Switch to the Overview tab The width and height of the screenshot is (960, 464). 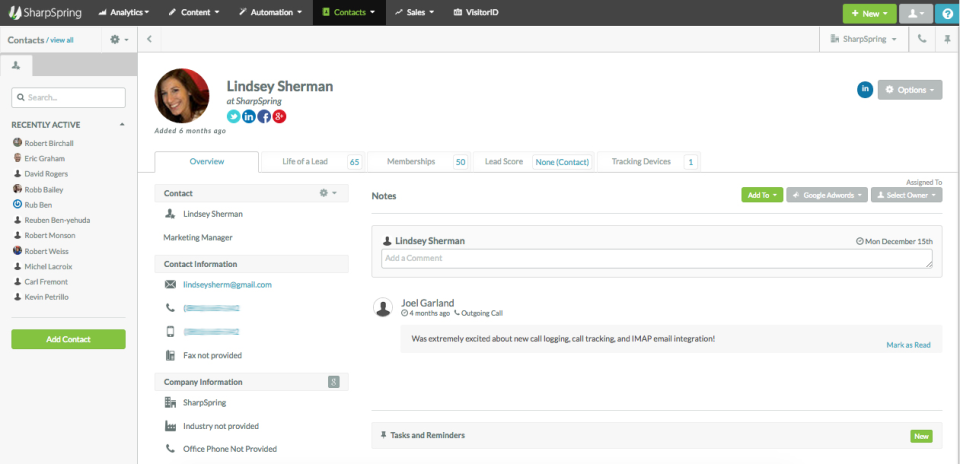[x=206, y=162]
